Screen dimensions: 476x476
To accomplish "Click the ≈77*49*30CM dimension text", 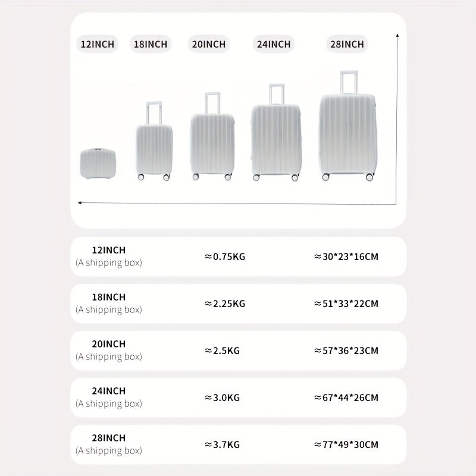I will [346, 444].
